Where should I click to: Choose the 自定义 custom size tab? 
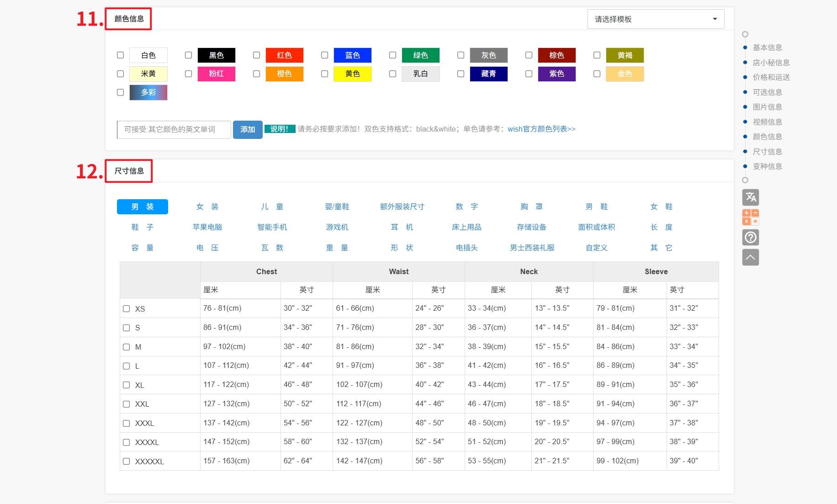[596, 248]
